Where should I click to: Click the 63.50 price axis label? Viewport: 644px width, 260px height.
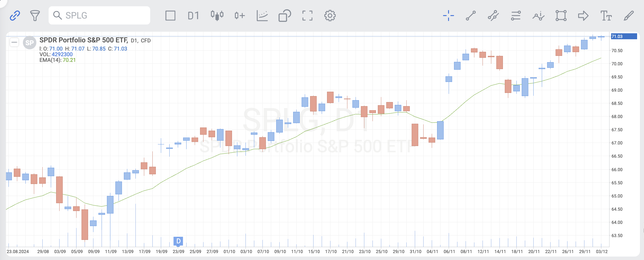617,236
